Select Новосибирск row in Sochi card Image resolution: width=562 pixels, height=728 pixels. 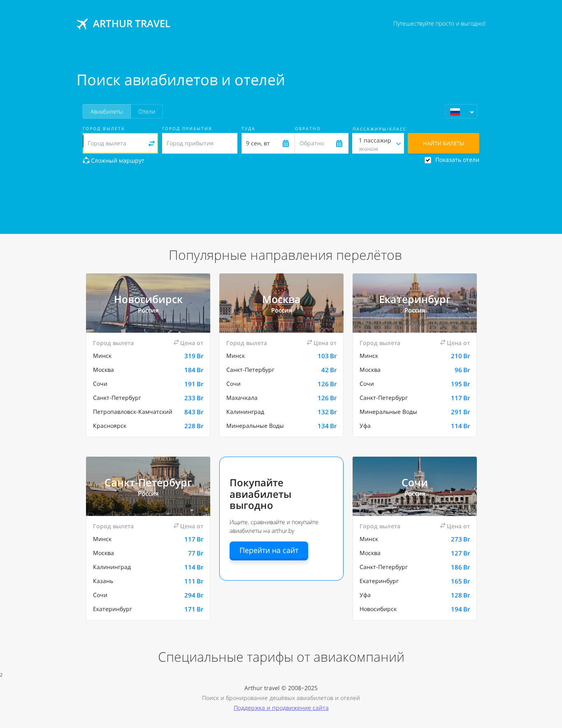pyautogui.click(x=415, y=609)
